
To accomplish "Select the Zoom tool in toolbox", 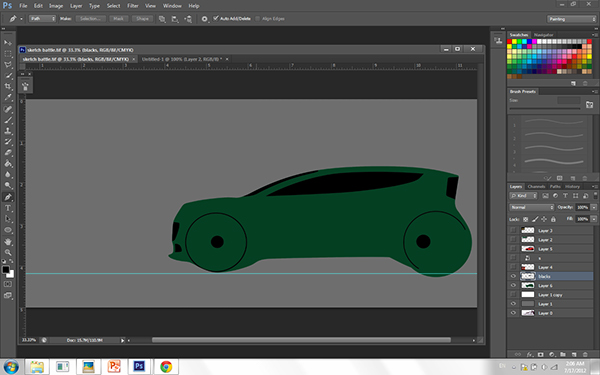I will coord(8,253).
